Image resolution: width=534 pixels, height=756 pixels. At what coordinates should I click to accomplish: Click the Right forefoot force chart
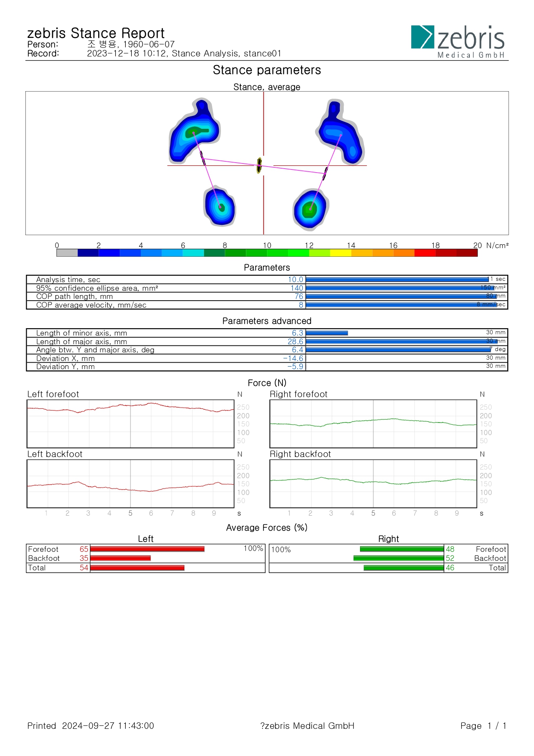tap(373, 424)
